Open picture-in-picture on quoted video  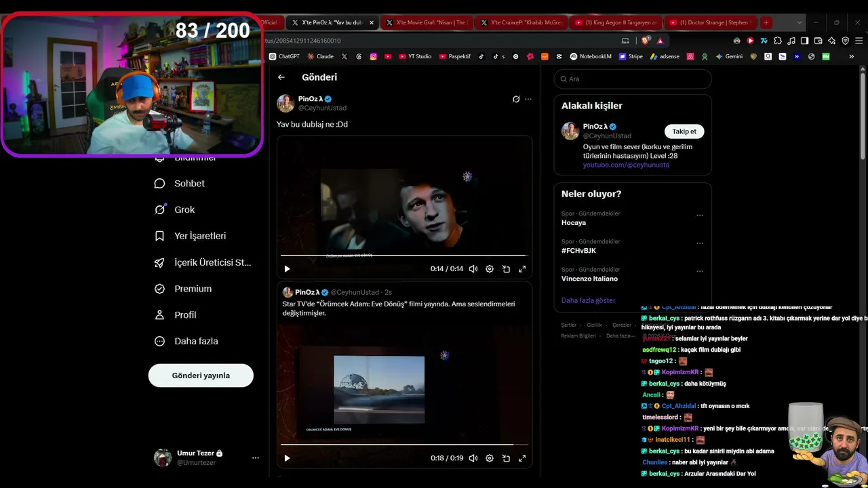[506, 458]
